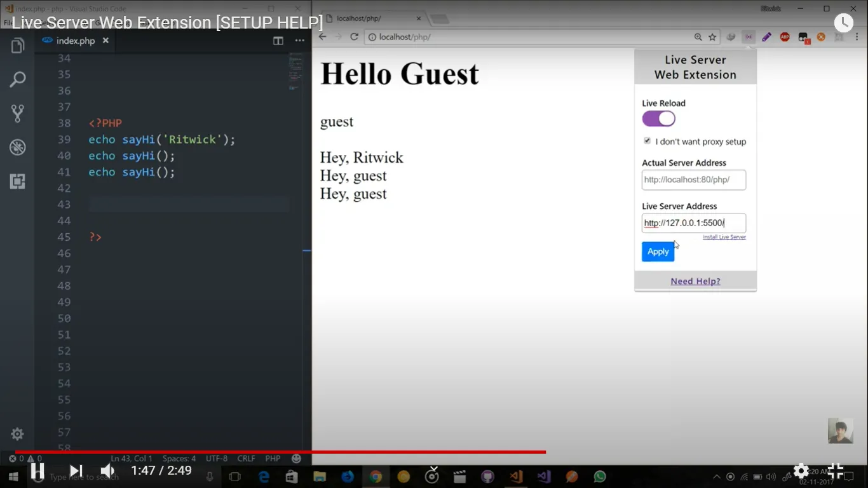Click the orange circular extension icon
Viewport: 868px width, 488px height.
(x=821, y=37)
